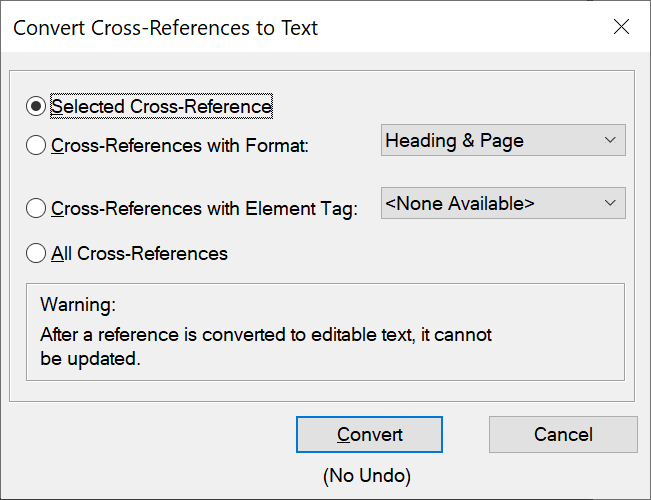The height and width of the screenshot is (500, 651).
Task: Enable Cross-References with Element Tag option
Action: tap(37, 209)
